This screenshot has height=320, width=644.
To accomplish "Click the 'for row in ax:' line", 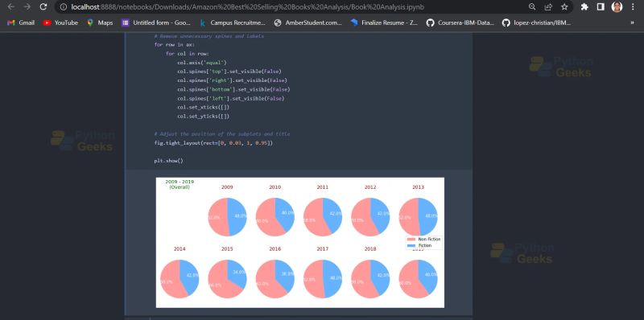I will tap(175, 45).
